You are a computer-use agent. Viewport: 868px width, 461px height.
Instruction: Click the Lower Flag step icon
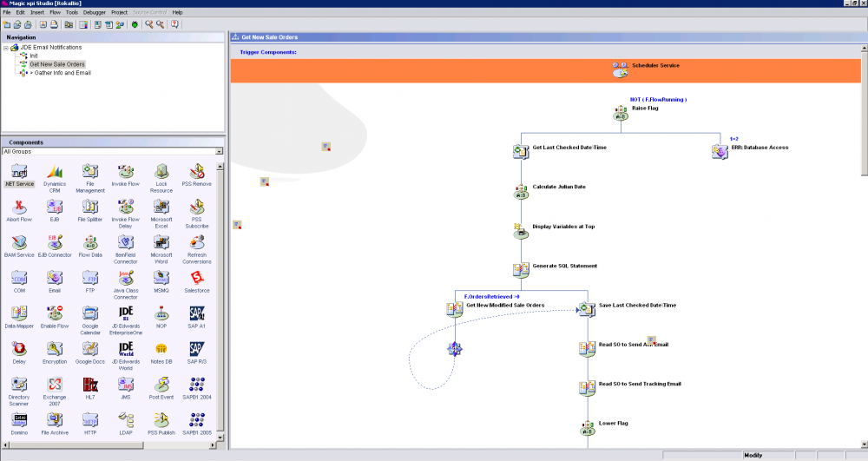588,428
